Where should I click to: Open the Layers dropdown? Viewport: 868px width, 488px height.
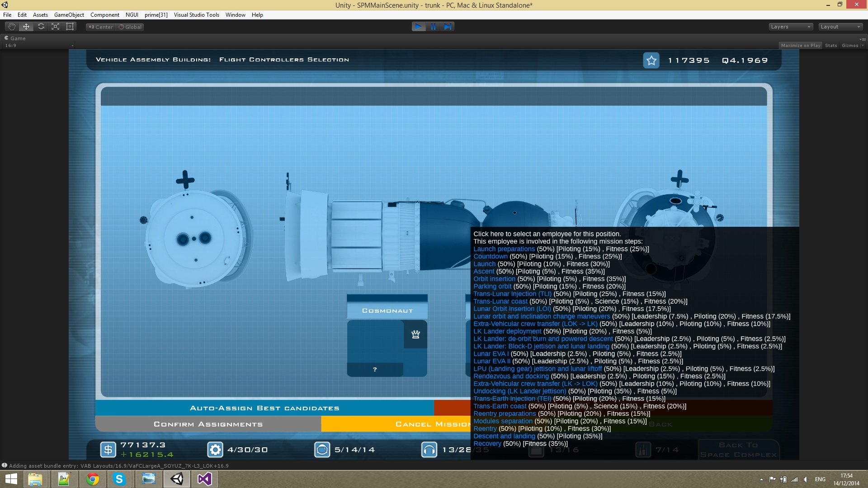tap(791, 27)
